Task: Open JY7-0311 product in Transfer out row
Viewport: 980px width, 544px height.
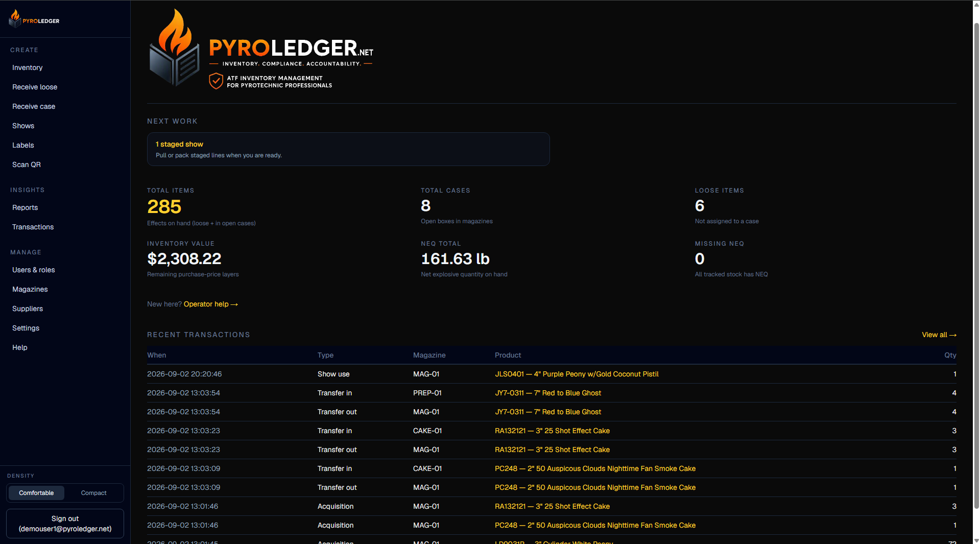Action: [x=547, y=412]
